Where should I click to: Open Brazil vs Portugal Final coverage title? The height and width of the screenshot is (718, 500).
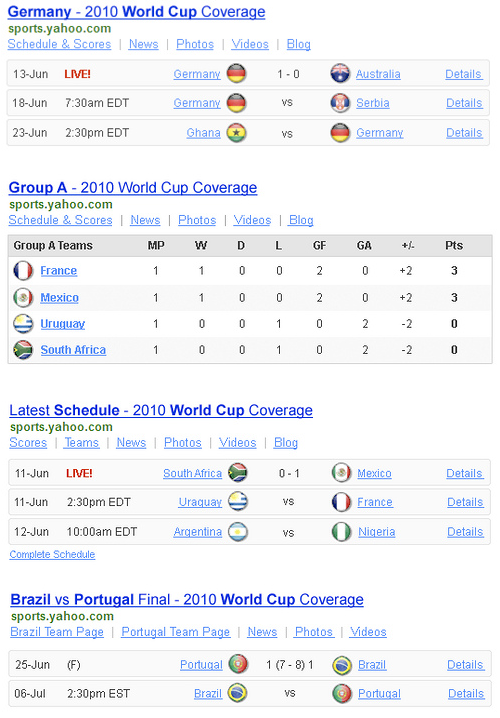pyautogui.click(x=187, y=599)
